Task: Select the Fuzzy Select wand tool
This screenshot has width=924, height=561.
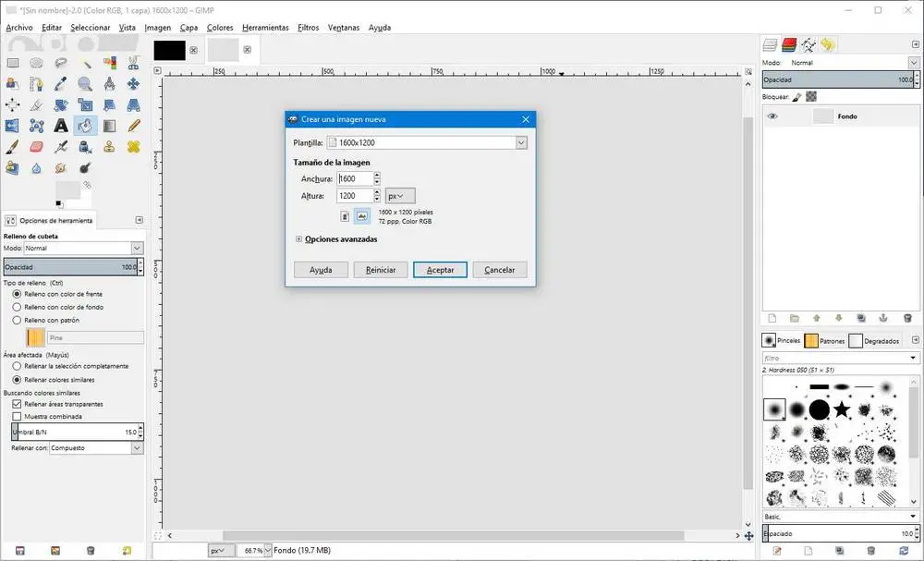Action: [x=85, y=63]
